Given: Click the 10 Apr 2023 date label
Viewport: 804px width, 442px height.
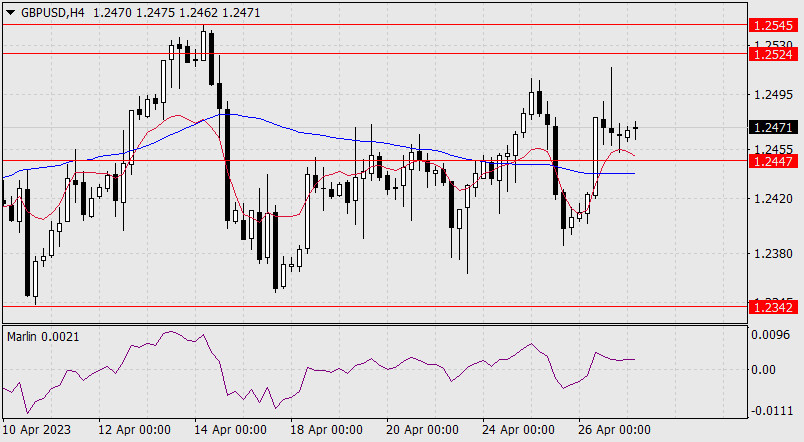Looking at the screenshot, I should point(38,429).
